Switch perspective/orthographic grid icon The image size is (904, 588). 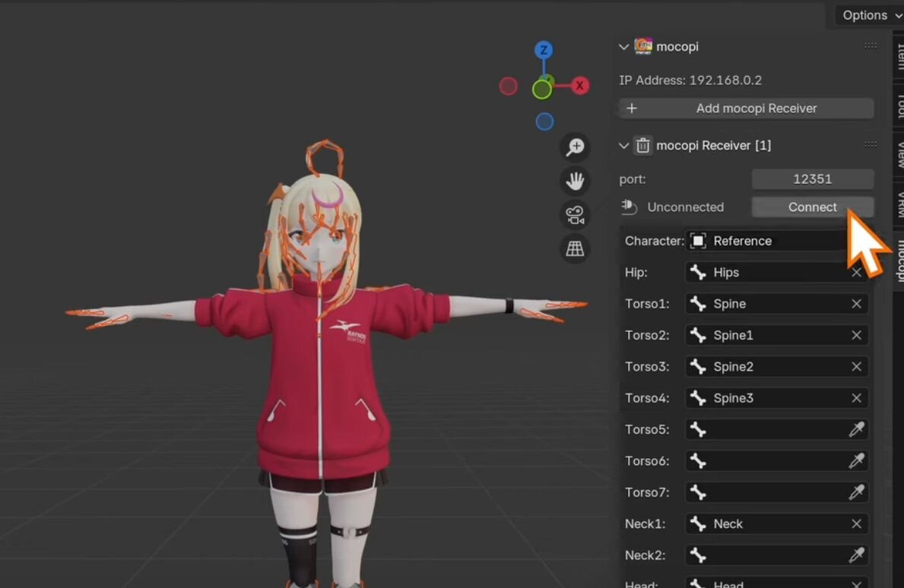(x=575, y=248)
